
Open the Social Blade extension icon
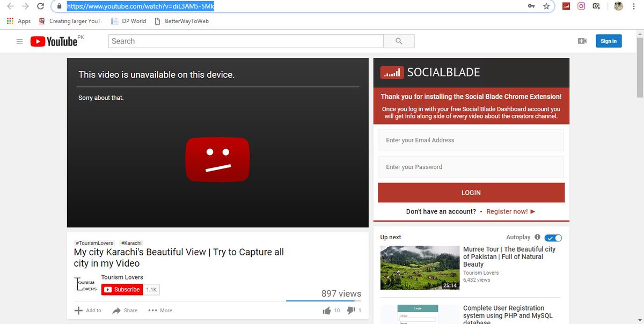[566, 6]
